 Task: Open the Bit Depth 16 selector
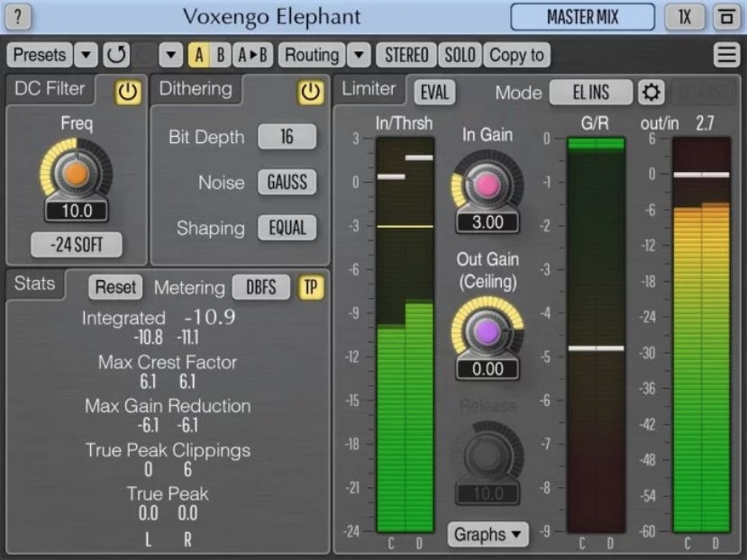pyautogui.click(x=287, y=137)
